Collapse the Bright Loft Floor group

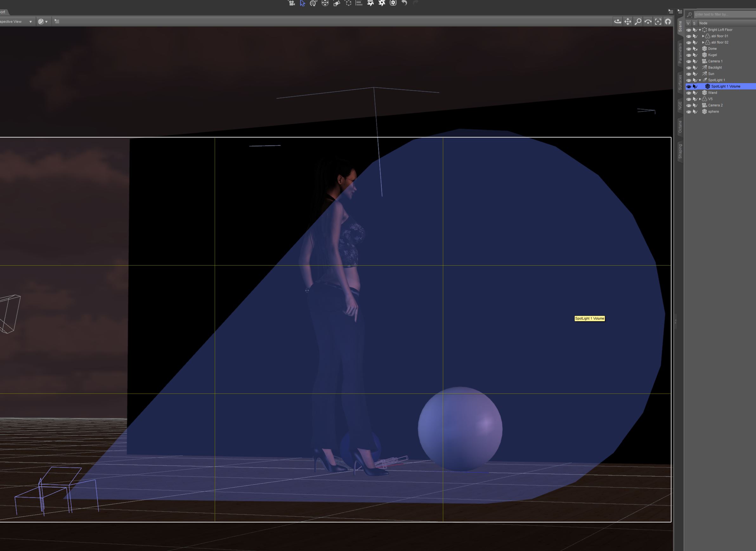(700, 30)
